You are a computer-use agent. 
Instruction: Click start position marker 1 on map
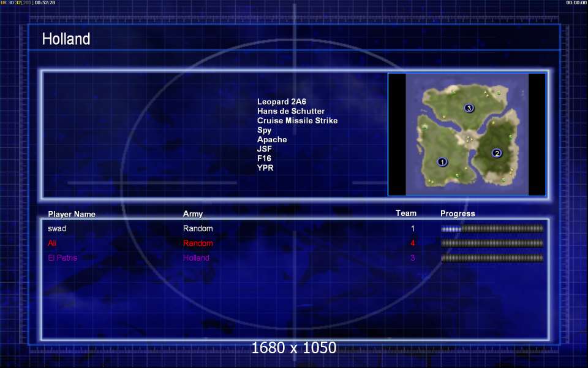tap(442, 162)
